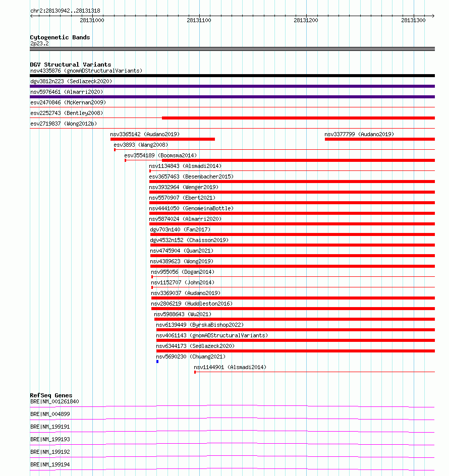This screenshot has width=449, height=476.
Task: Open the BRE|NM_001261840 transcript
Action: (x=54, y=401)
